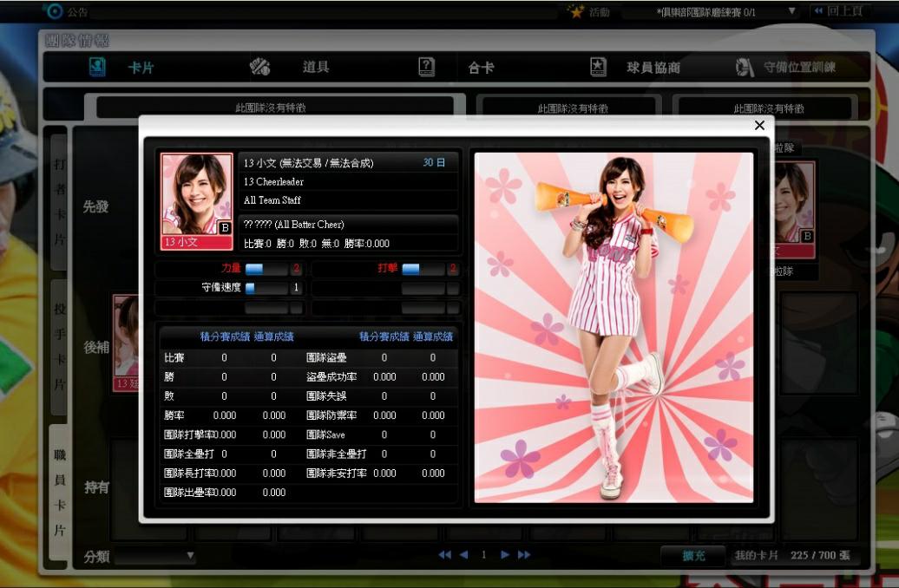Click the 活動 star event icon
This screenshot has width=899, height=588.
tap(575, 11)
